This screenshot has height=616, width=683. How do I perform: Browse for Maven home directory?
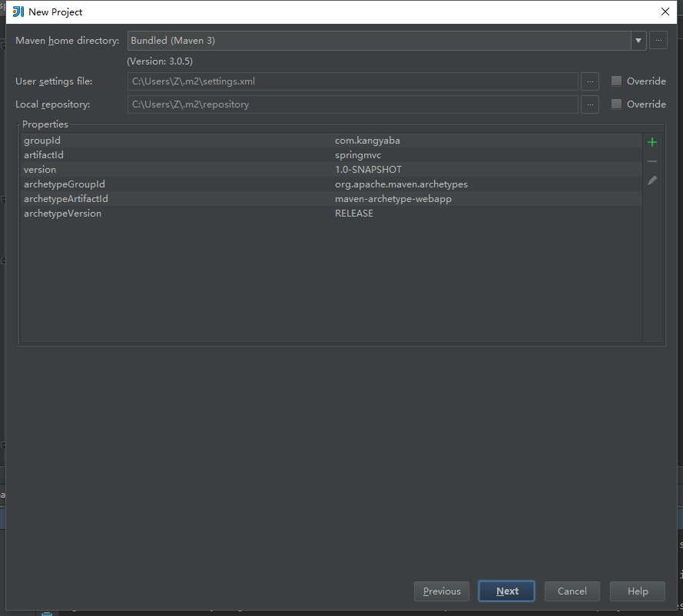[658, 41]
